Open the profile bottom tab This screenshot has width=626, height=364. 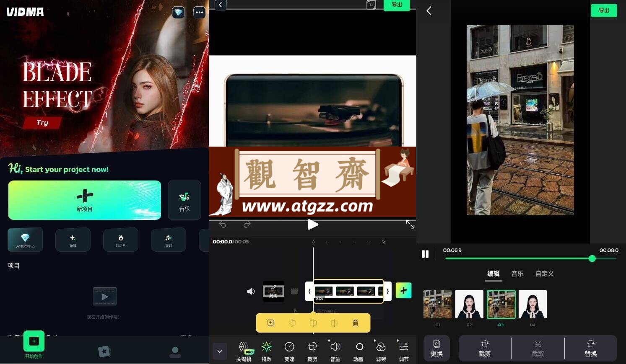click(x=175, y=352)
